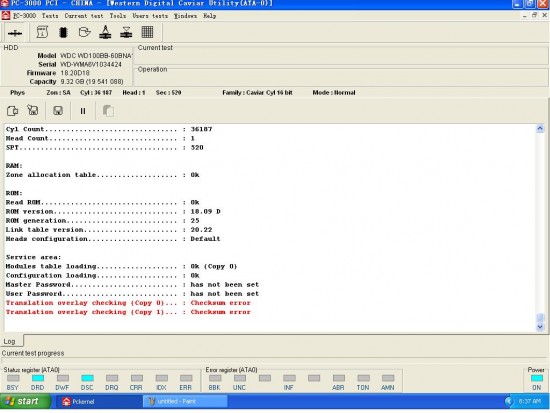The image size is (550, 413).
Task: Click the ABR error indicator
Action: tap(338, 378)
